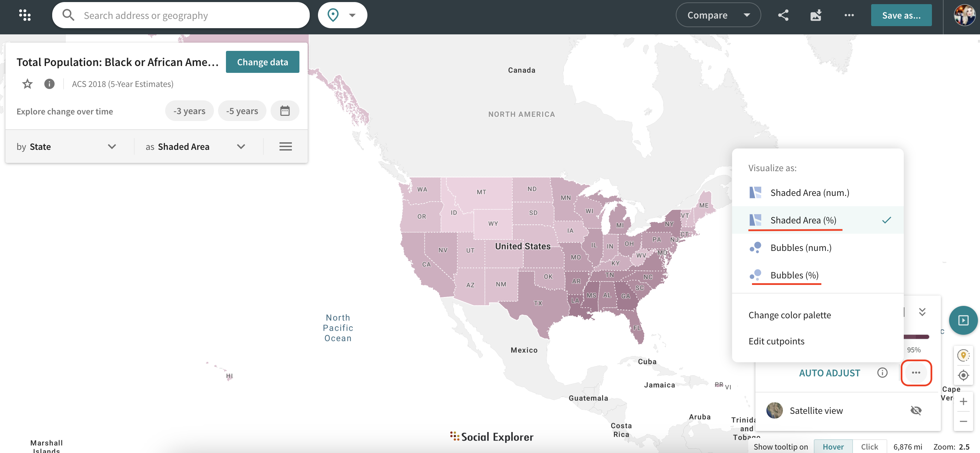
Task: Click the export image icon
Action: 816,15
